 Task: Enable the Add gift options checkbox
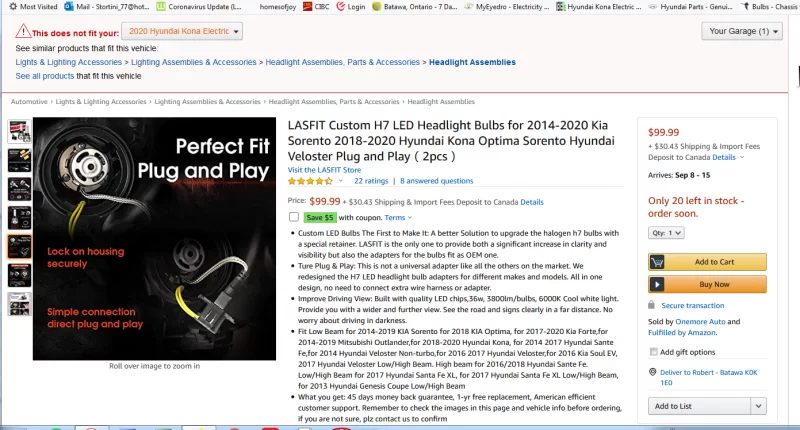click(x=654, y=352)
